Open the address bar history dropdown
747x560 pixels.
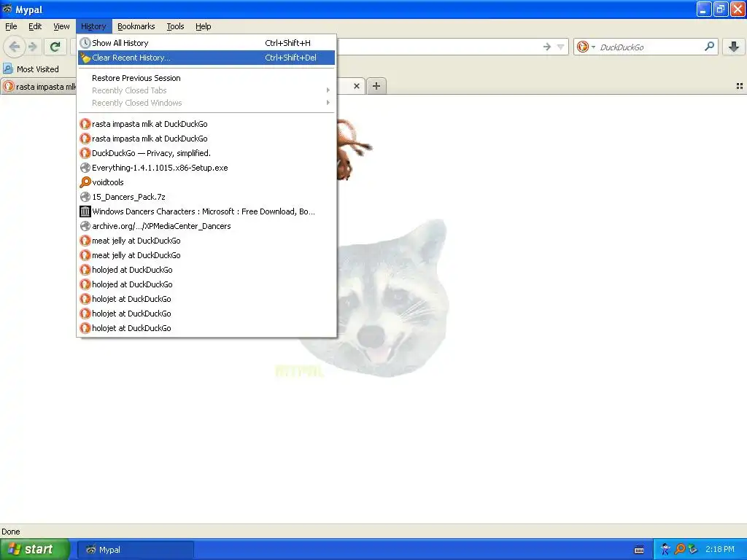point(561,47)
